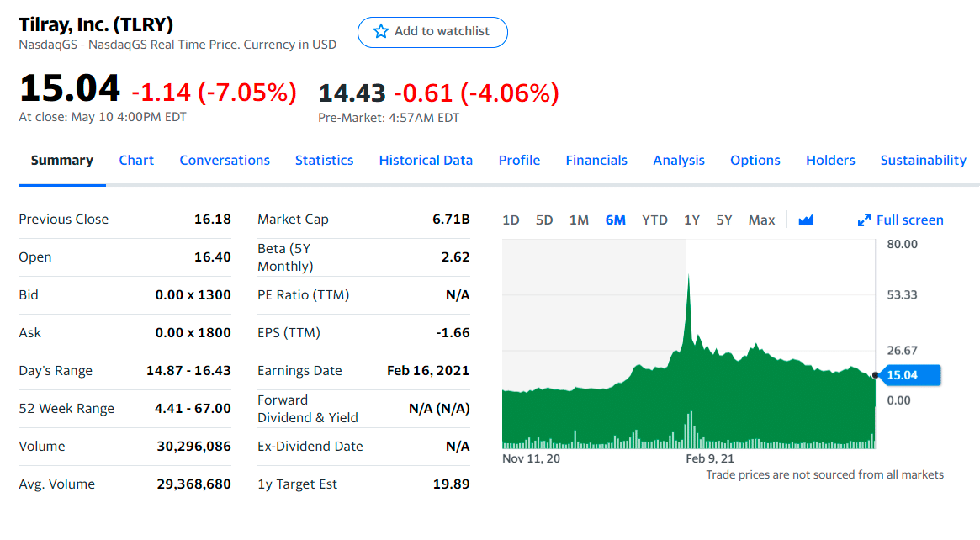Open the Sustainability tab

tap(923, 161)
